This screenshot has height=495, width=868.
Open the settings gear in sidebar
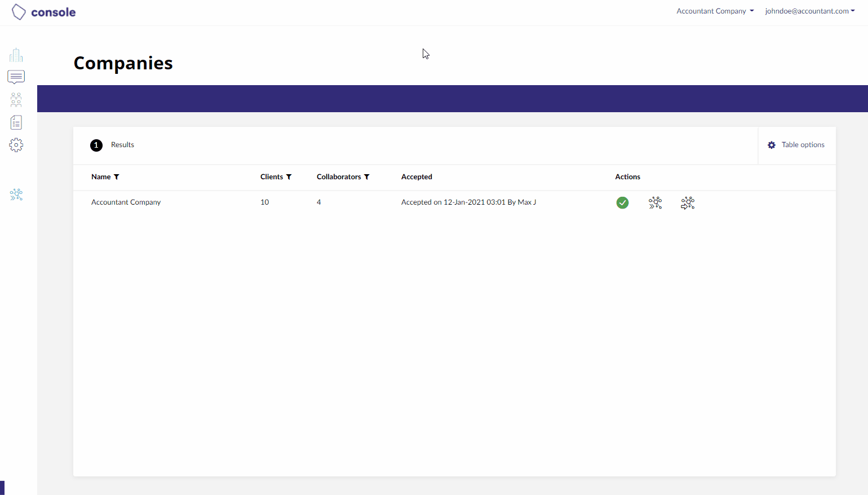[x=16, y=145]
